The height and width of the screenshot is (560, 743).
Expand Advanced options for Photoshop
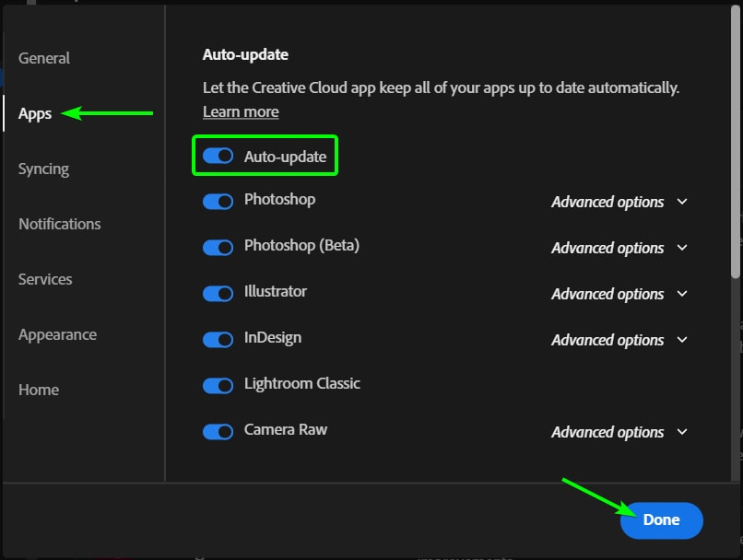pos(619,202)
